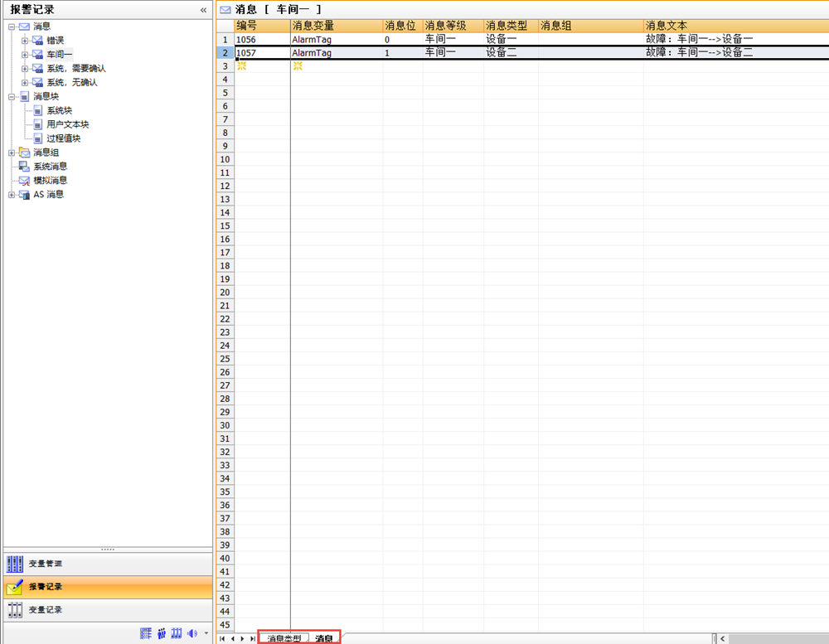The height and width of the screenshot is (644, 829).
Task: Collapse the 消息块 tree node
Action: pyautogui.click(x=12, y=97)
